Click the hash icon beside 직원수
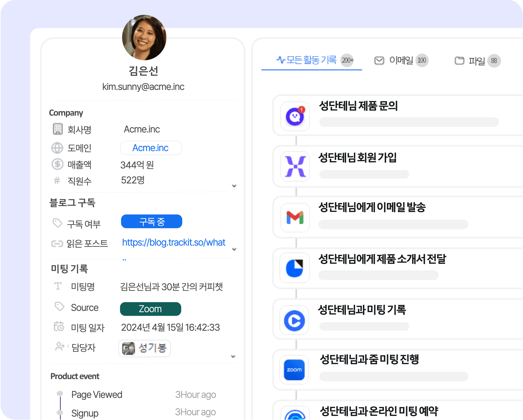 click(x=57, y=180)
